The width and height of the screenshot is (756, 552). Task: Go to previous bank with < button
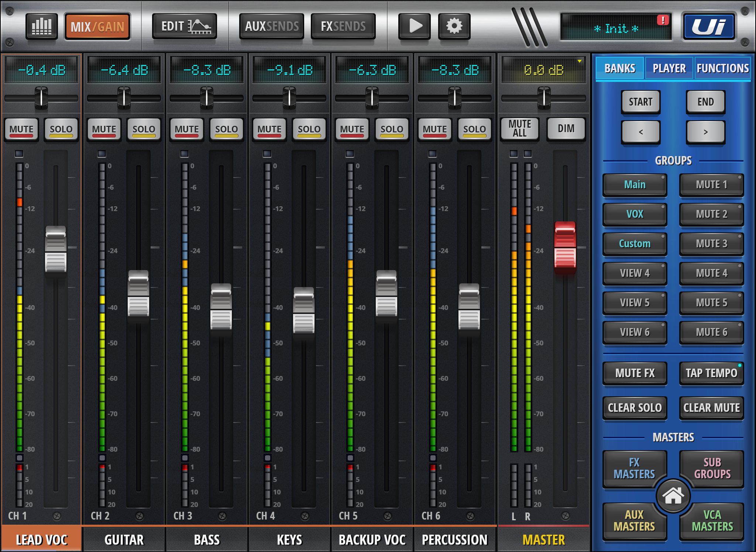640,132
